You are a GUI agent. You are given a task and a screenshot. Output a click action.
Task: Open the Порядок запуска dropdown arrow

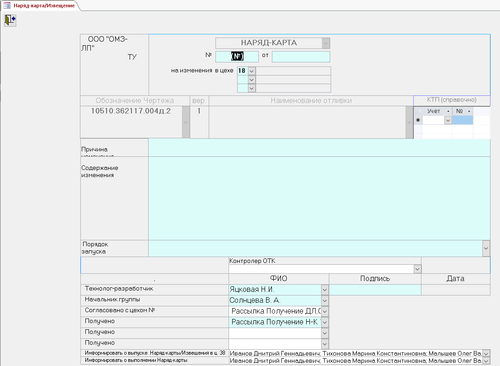pyautogui.click(x=486, y=248)
